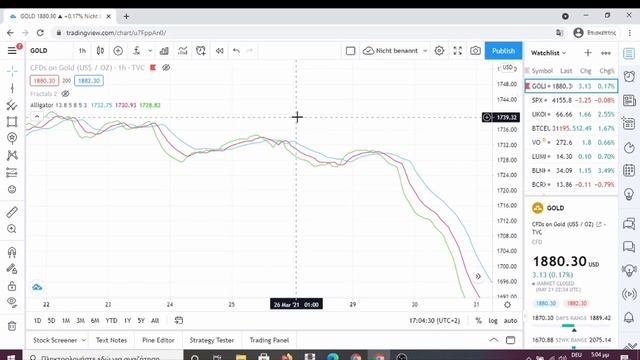The image size is (640, 360).
Task: Open watchlist more options menu
Action: click(606, 53)
